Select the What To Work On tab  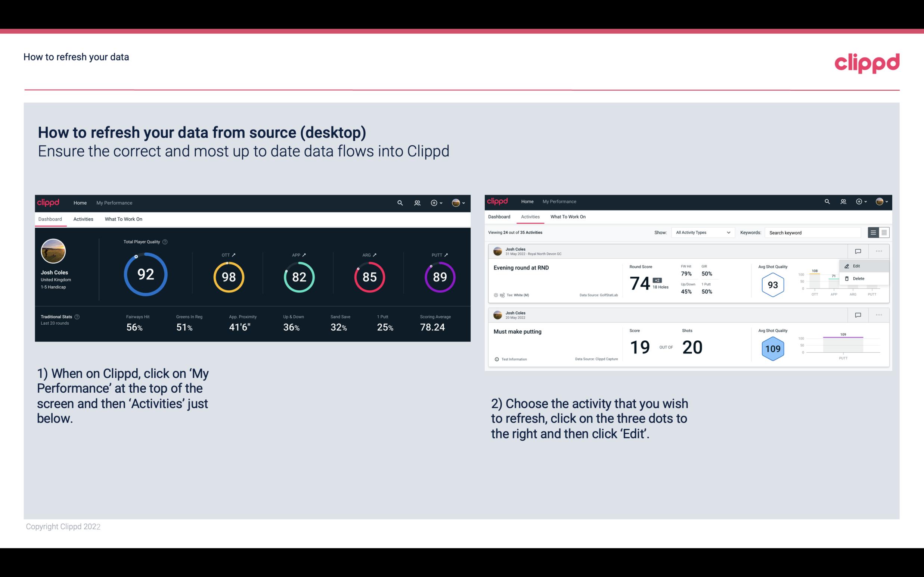123,219
